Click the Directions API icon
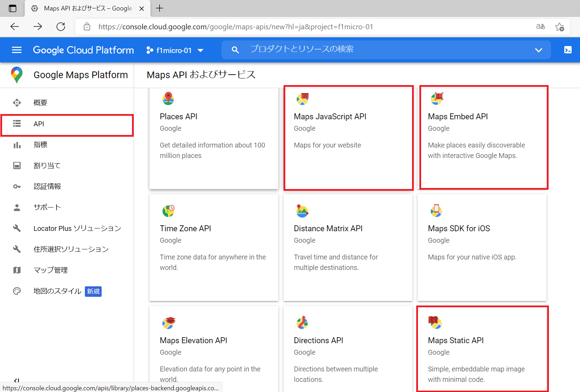The width and height of the screenshot is (580, 392). (x=302, y=323)
